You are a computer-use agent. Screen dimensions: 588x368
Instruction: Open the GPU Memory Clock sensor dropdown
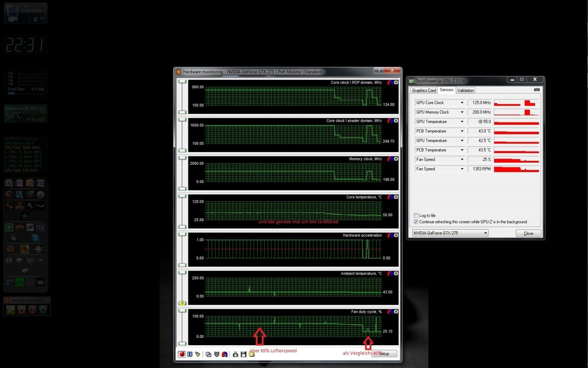462,112
